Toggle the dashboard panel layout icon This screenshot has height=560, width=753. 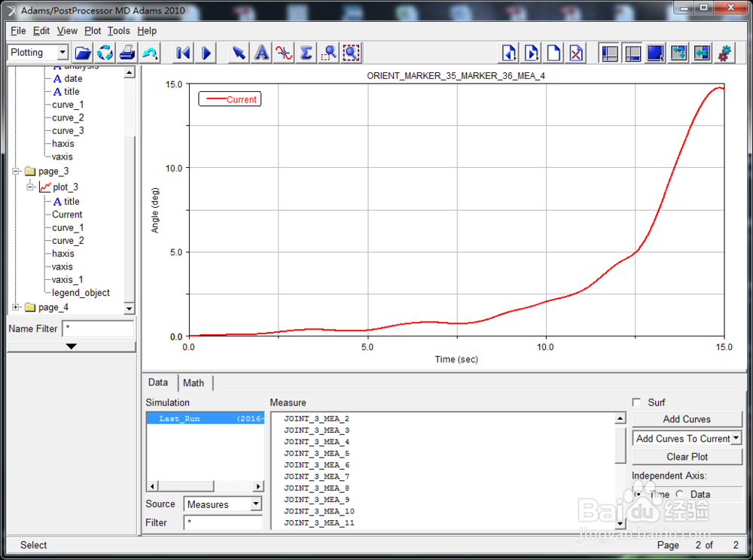633,53
